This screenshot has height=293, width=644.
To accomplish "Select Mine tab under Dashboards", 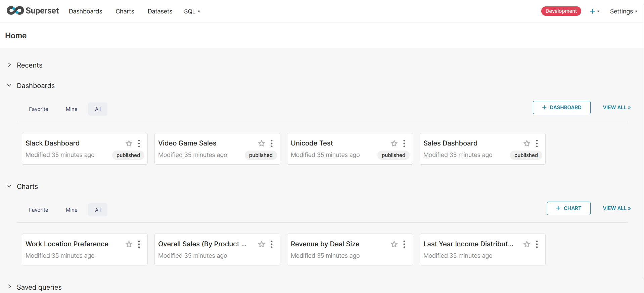I will coord(72,109).
